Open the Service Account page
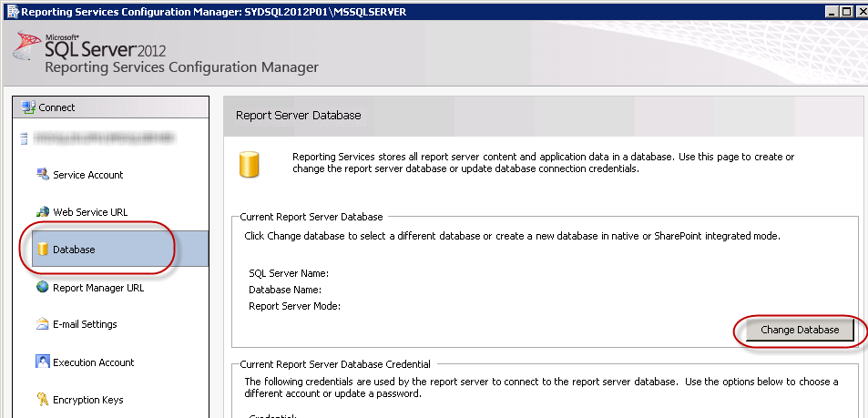 pyautogui.click(x=88, y=175)
